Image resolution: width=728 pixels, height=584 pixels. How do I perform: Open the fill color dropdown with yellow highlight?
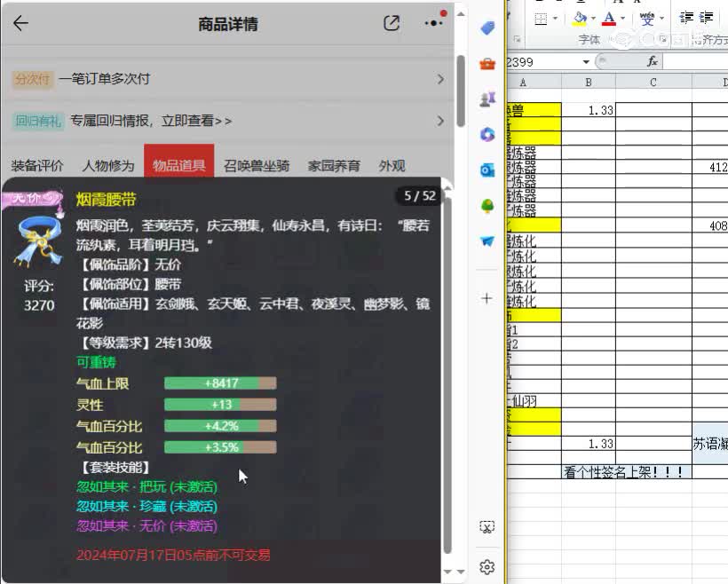click(593, 19)
